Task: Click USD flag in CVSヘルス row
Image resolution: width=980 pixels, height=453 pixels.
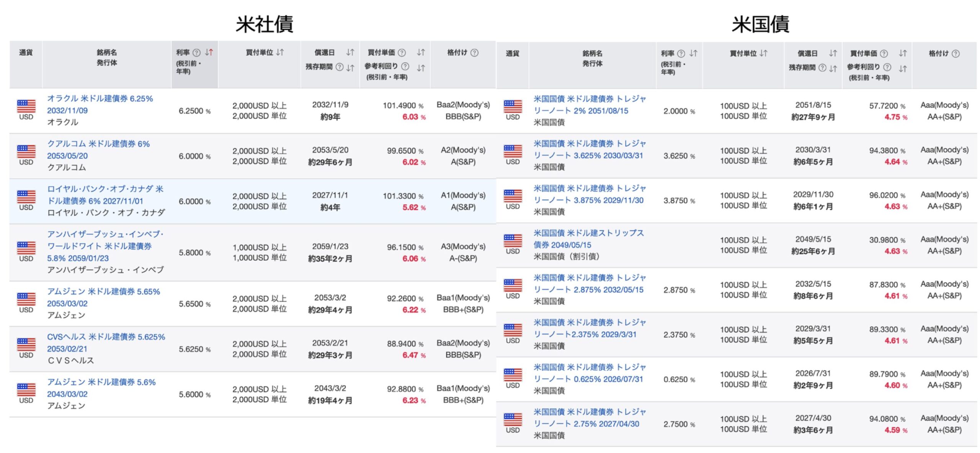Action: coord(26,344)
